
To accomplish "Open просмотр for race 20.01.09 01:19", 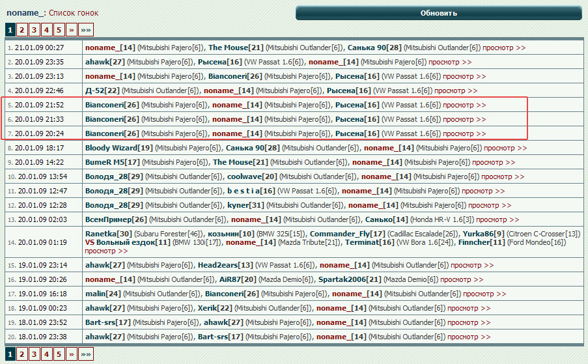I will [107, 251].
